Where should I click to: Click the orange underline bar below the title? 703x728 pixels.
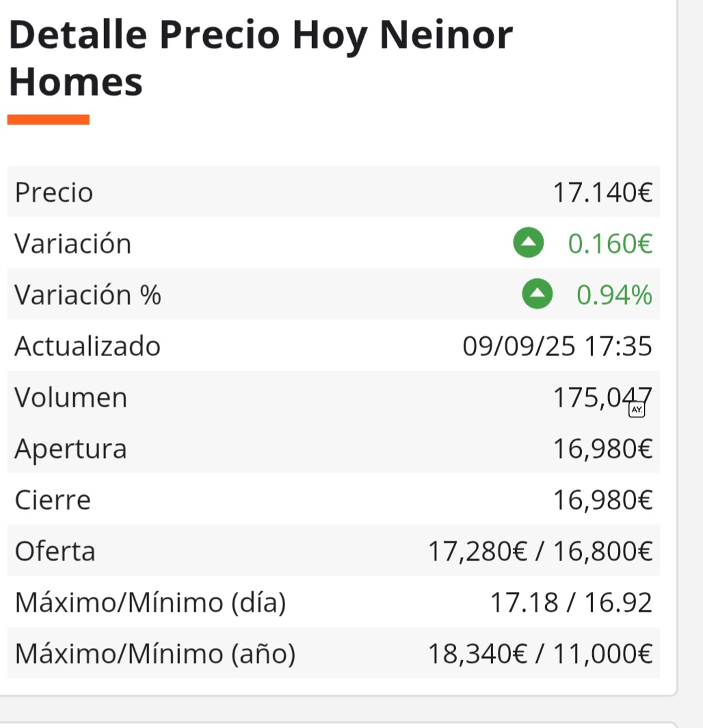click(49, 120)
